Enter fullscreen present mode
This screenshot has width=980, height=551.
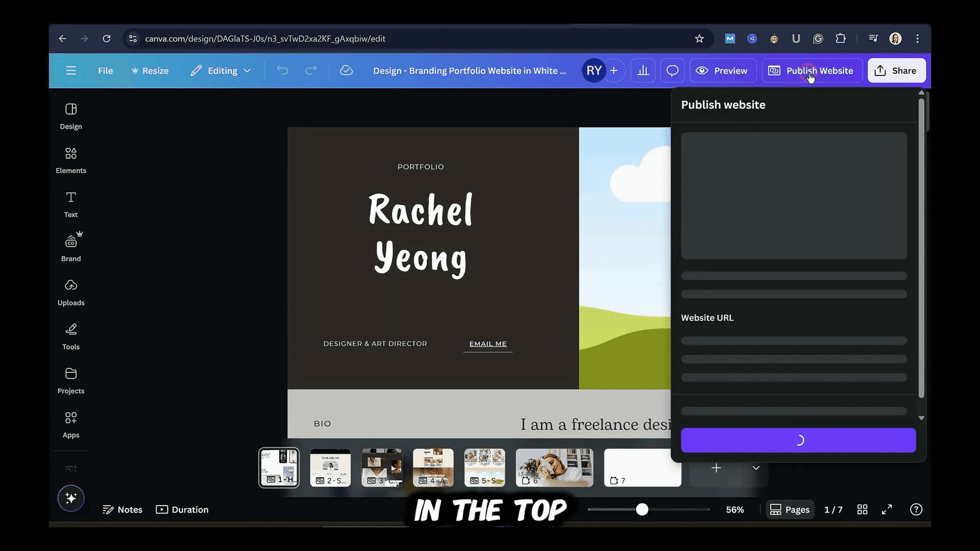coord(887,509)
